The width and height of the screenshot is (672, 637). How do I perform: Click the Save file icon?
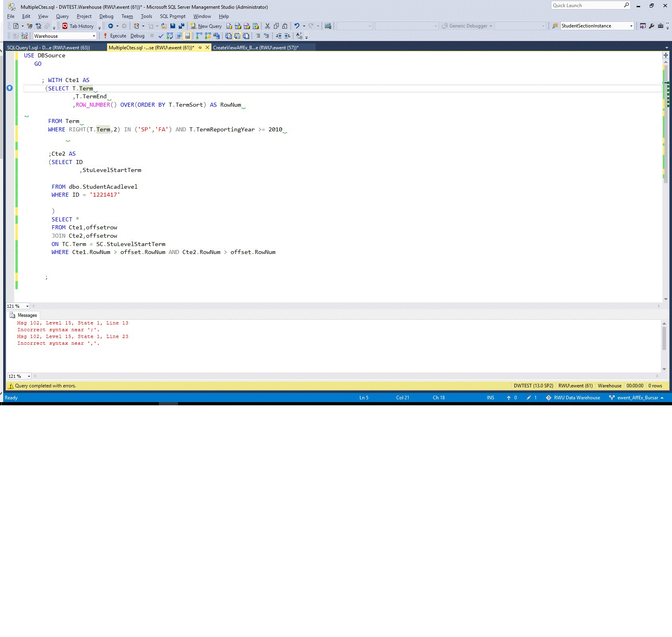(x=173, y=26)
